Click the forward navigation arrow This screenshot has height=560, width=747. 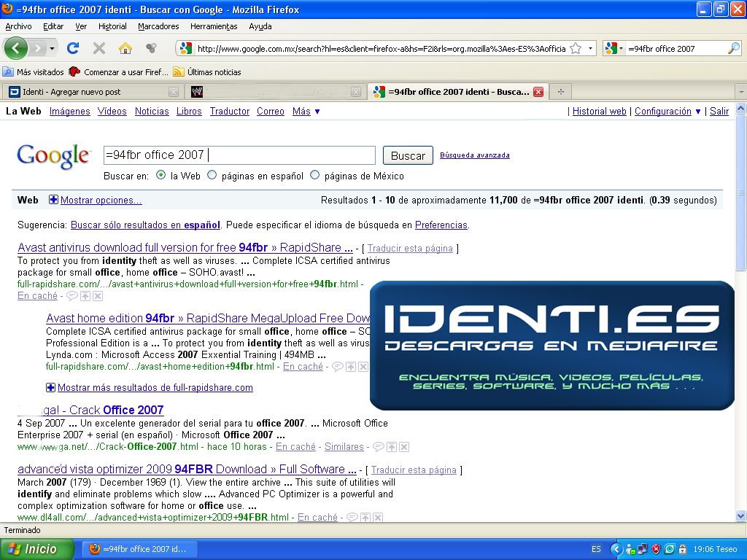point(38,48)
